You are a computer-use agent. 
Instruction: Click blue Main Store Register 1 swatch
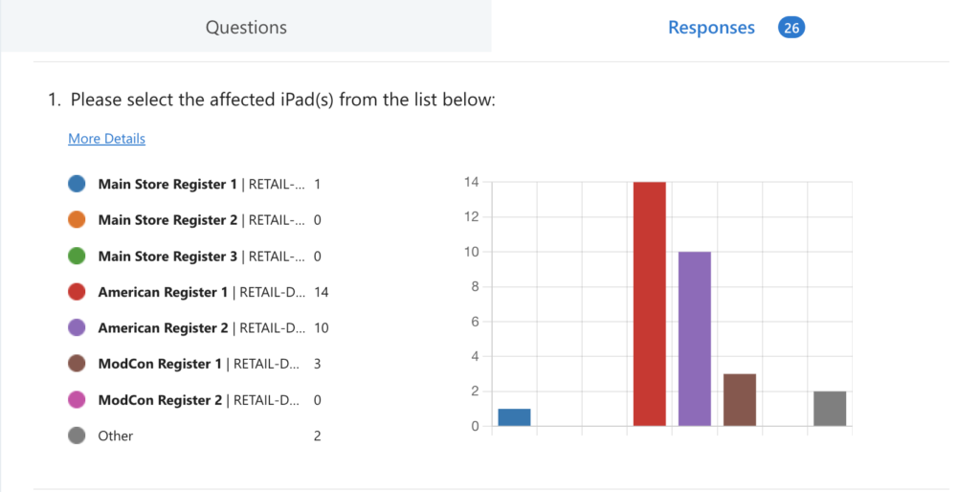(x=78, y=184)
